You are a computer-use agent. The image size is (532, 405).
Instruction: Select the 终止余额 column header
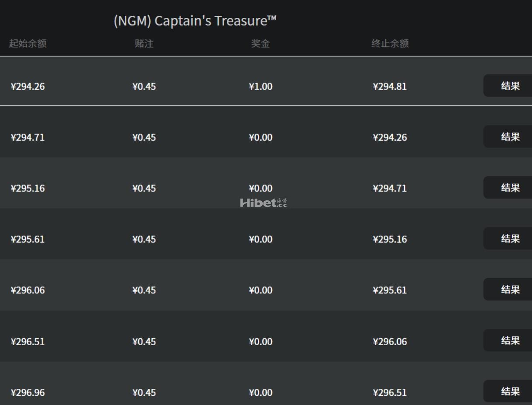pos(390,43)
